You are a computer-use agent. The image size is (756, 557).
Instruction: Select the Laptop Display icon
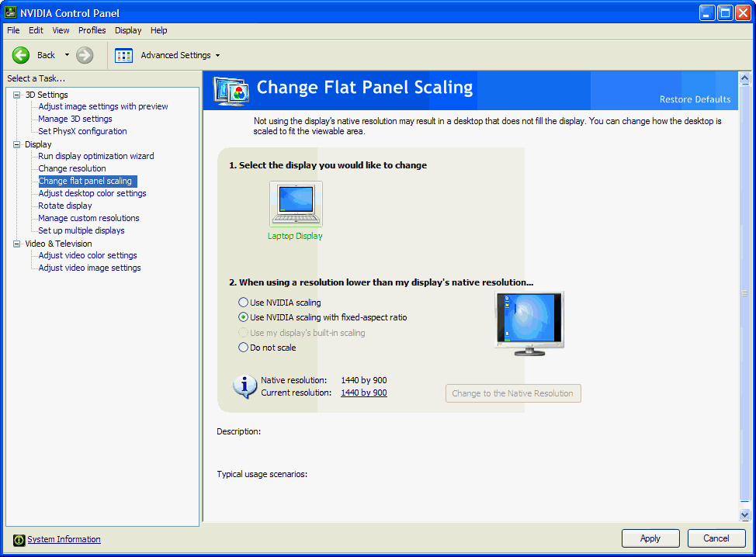(x=296, y=204)
